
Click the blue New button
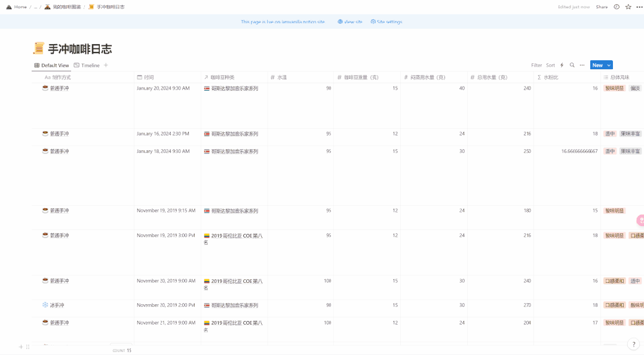click(597, 65)
